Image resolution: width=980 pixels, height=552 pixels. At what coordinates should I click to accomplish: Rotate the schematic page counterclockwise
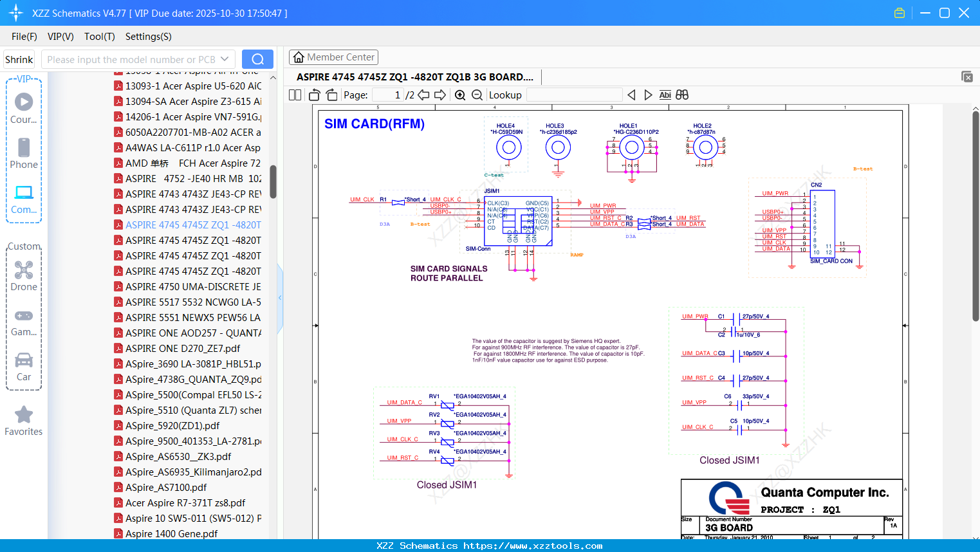coord(315,95)
